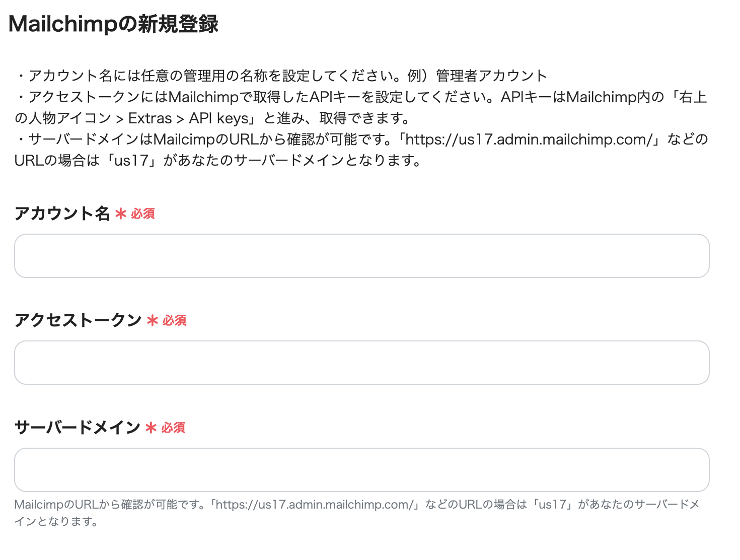Click the field label "アカウント名"

tap(62, 214)
